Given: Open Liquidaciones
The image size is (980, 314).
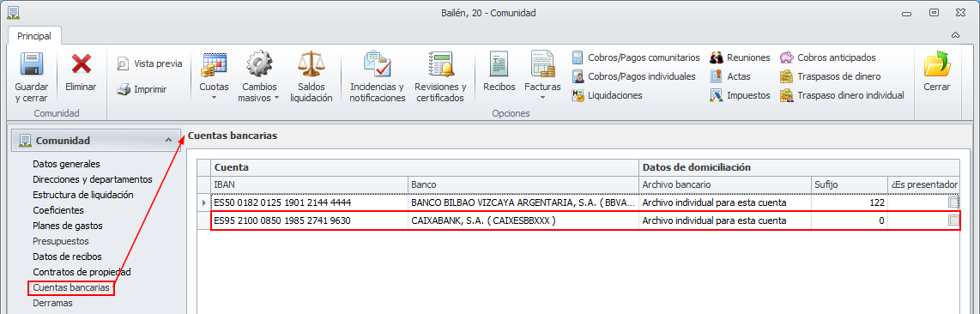Looking at the screenshot, I should tap(607, 95).
